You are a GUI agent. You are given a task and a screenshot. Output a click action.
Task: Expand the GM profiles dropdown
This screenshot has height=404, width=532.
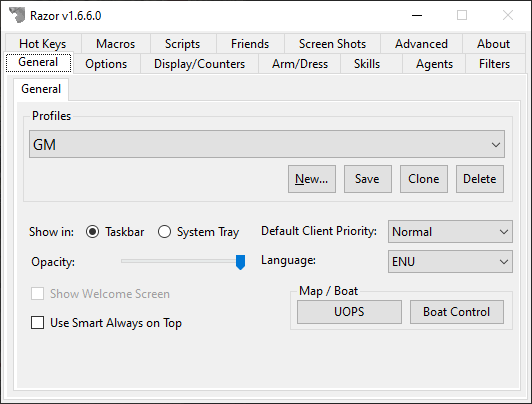pos(267,144)
